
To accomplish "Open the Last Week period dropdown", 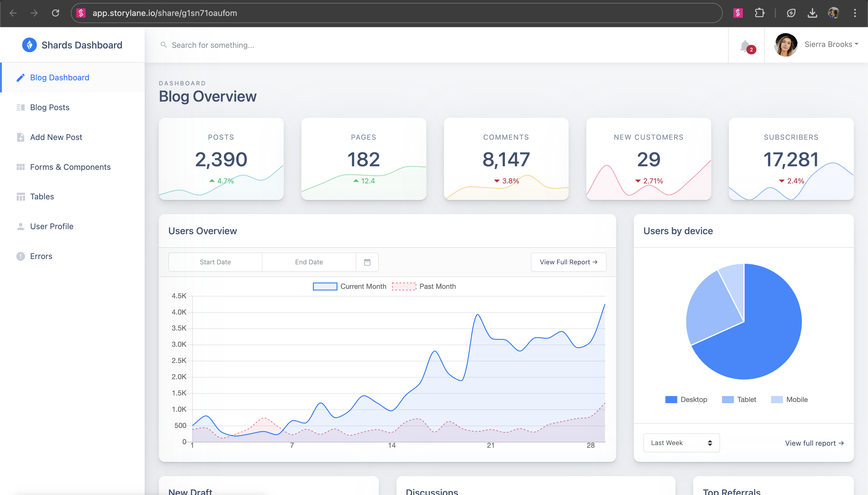I will 681,443.
